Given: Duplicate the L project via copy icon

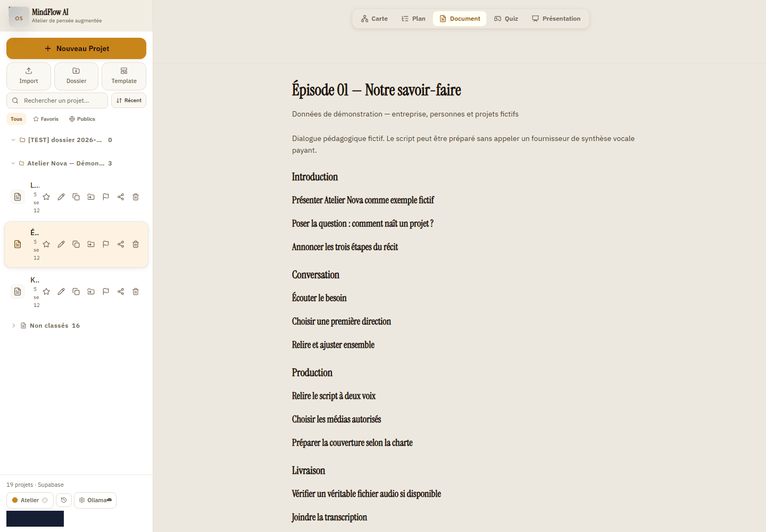Looking at the screenshot, I should coord(76,197).
